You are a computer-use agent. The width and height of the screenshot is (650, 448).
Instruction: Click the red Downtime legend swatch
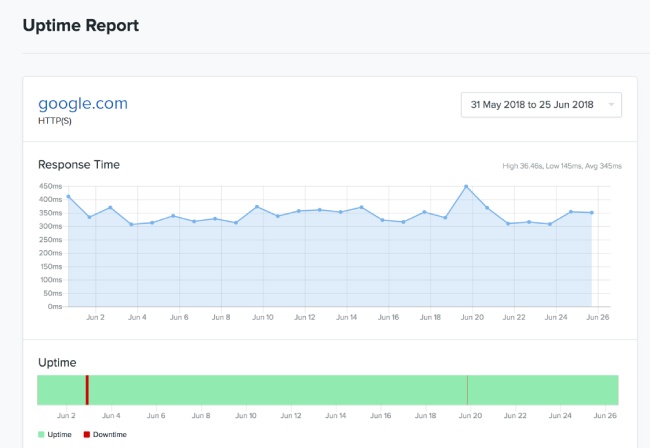(87, 434)
